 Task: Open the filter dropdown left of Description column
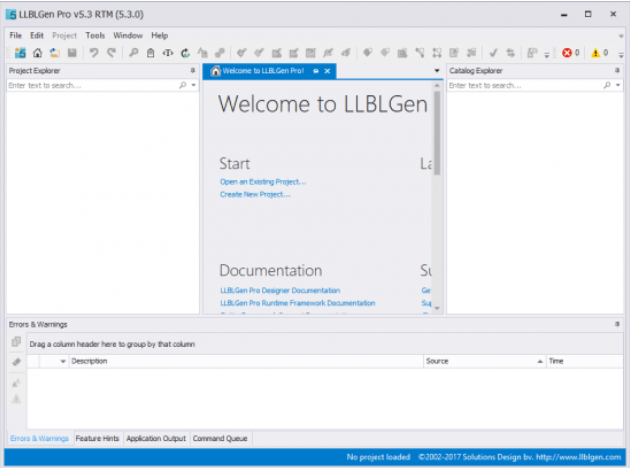63,361
